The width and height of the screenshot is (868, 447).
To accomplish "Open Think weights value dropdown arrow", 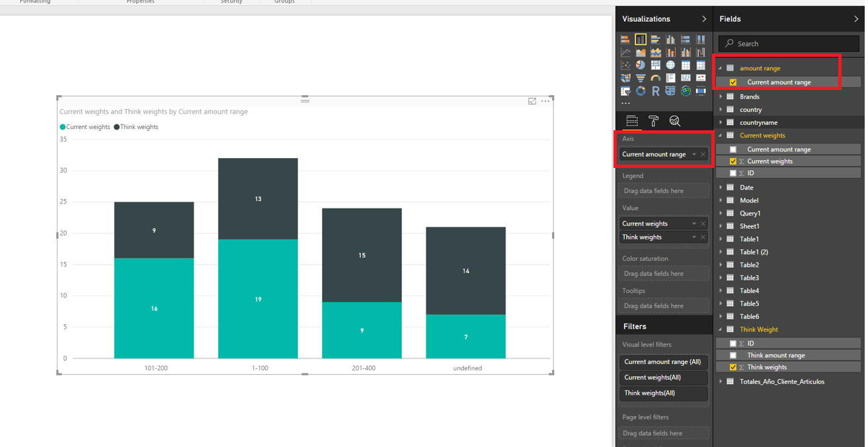I will click(x=694, y=237).
